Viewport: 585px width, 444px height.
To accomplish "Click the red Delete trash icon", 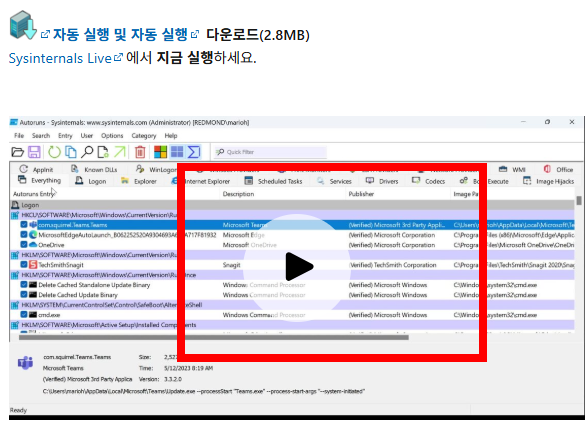I will (140, 152).
